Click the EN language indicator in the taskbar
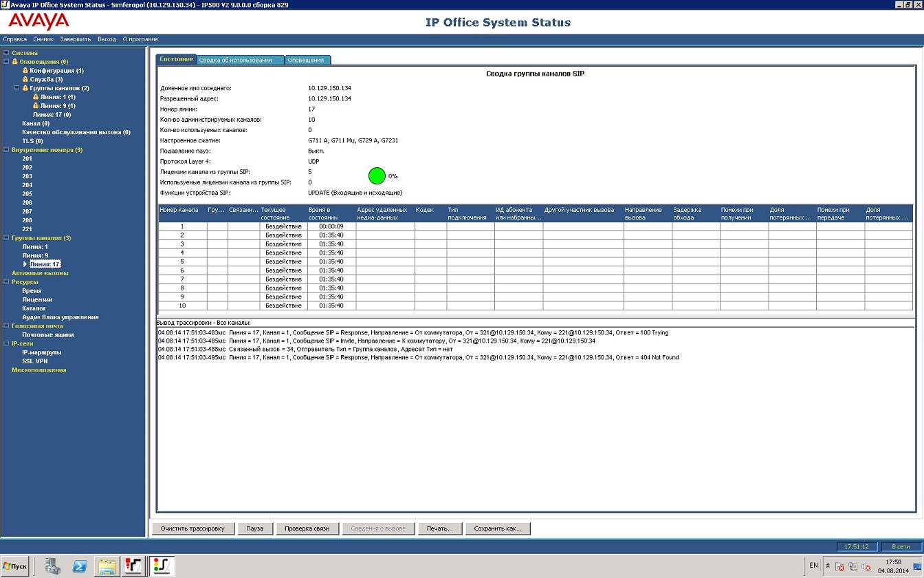The image size is (924, 578). point(813,566)
